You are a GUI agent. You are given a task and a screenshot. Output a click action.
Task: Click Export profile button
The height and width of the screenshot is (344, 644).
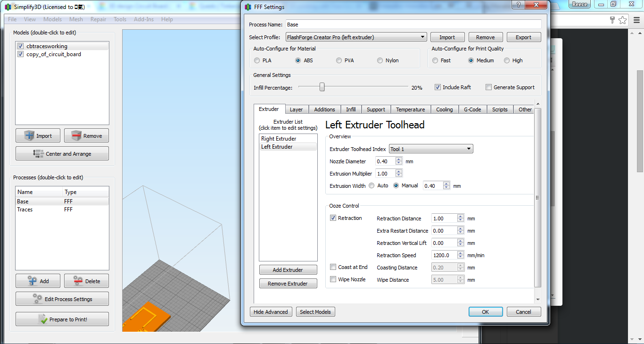coord(523,37)
